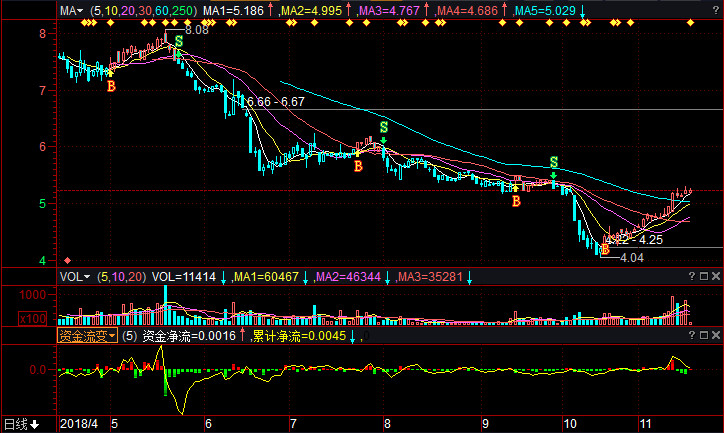Close the 资金流变 sub-panel
Screen dimensions: 724x433
point(715,336)
